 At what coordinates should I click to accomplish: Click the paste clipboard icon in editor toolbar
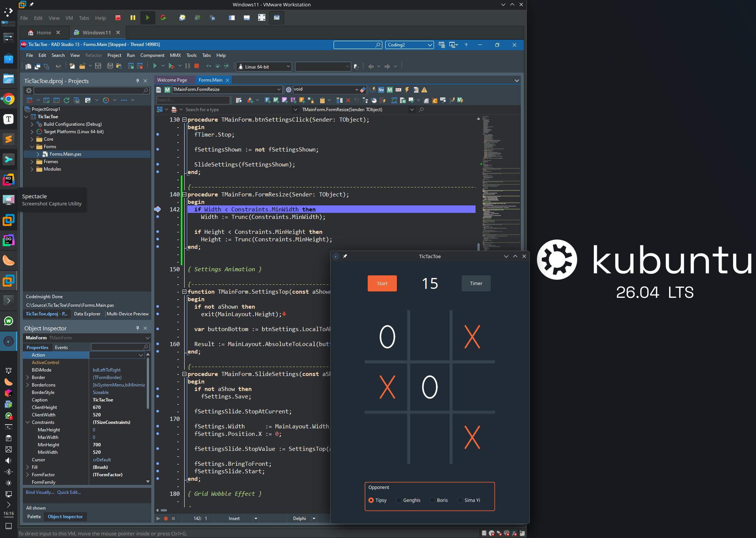pos(322,100)
